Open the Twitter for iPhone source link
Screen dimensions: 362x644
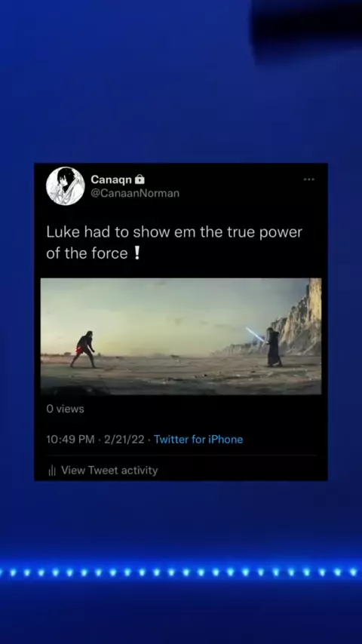[x=198, y=440]
